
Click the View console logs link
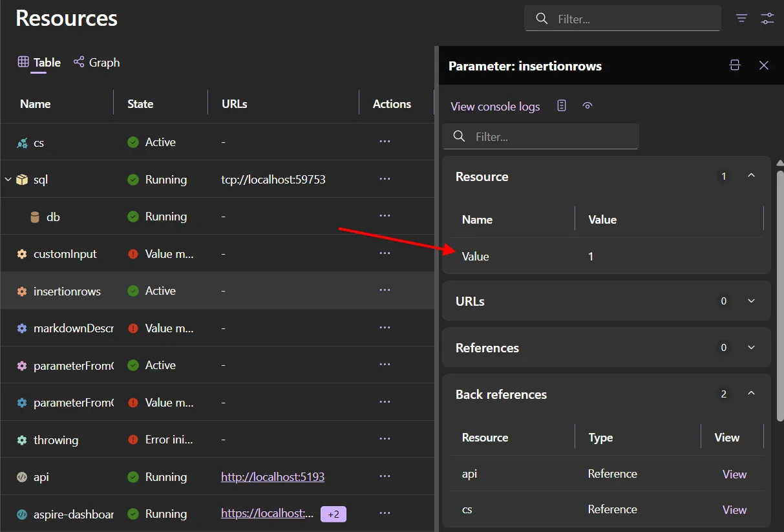coord(495,106)
